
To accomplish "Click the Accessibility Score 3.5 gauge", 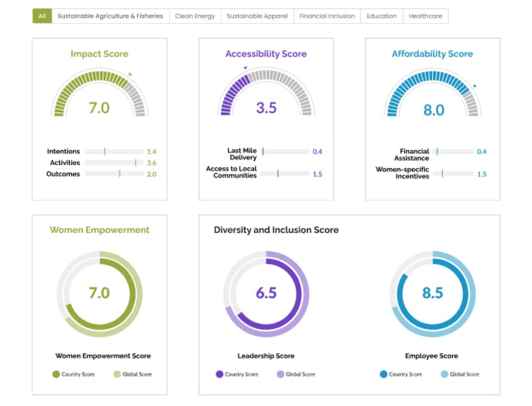I will 266,93.
